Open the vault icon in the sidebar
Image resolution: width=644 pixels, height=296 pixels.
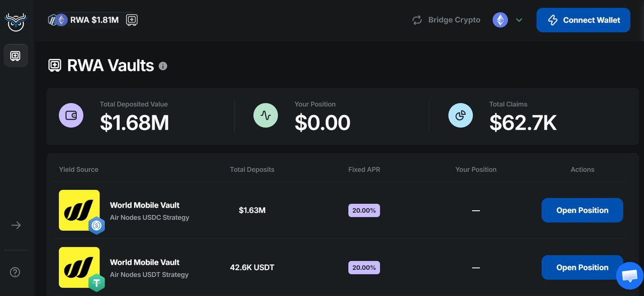pos(16,56)
